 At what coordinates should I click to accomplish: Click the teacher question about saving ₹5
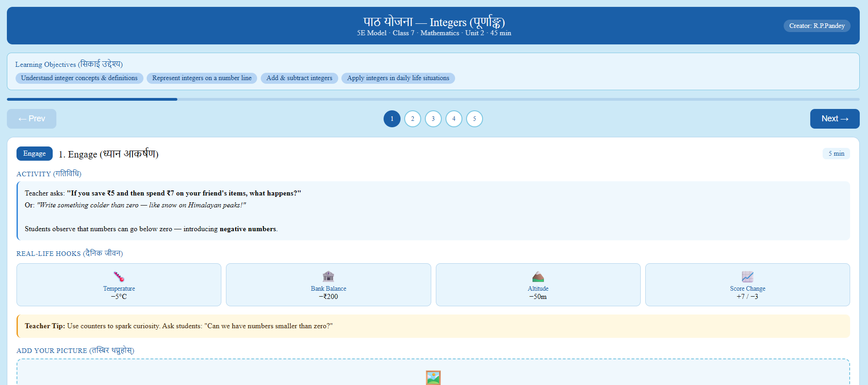tap(163, 193)
